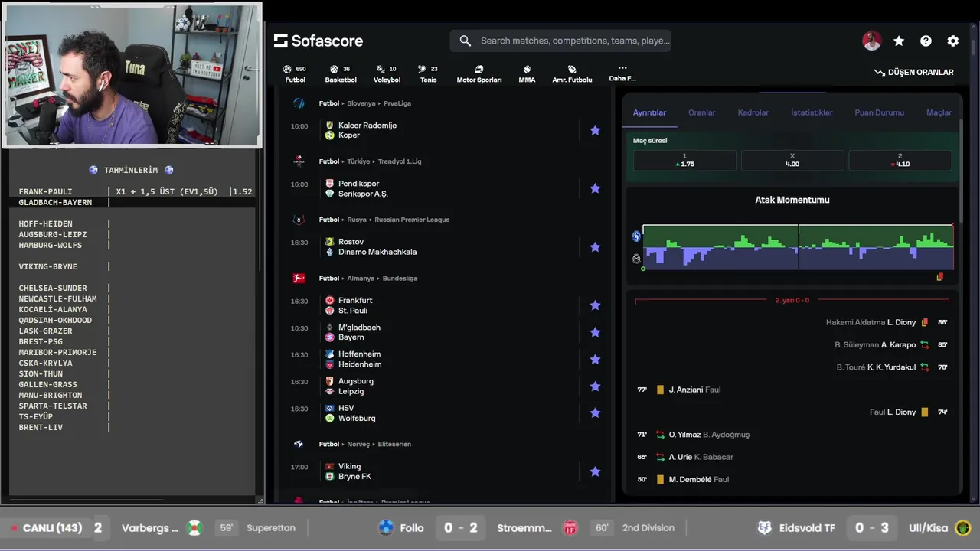
Task: Click the M. Dembélé Faul event at 50'
Action: click(683, 479)
